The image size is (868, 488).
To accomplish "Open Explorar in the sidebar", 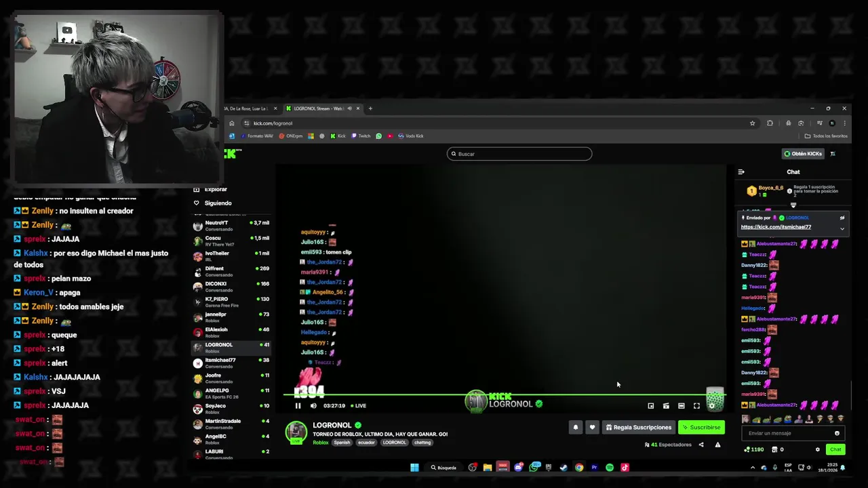I will coord(210,190).
